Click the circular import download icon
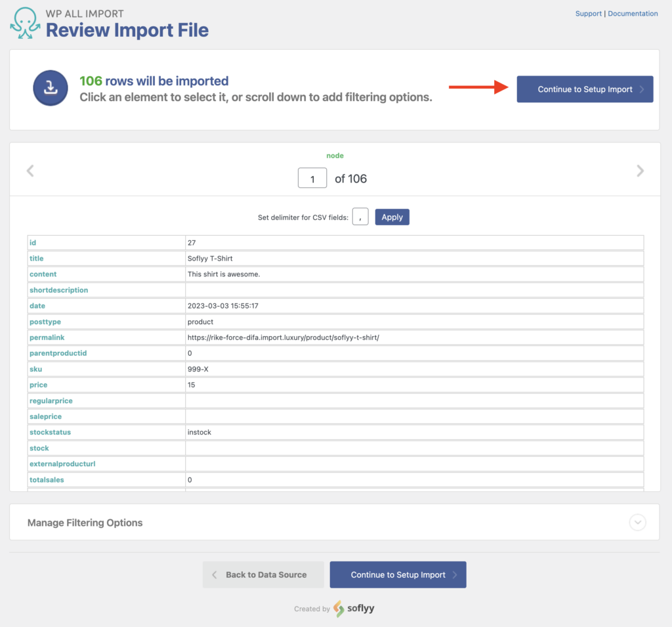This screenshot has width=672, height=627. [51, 87]
